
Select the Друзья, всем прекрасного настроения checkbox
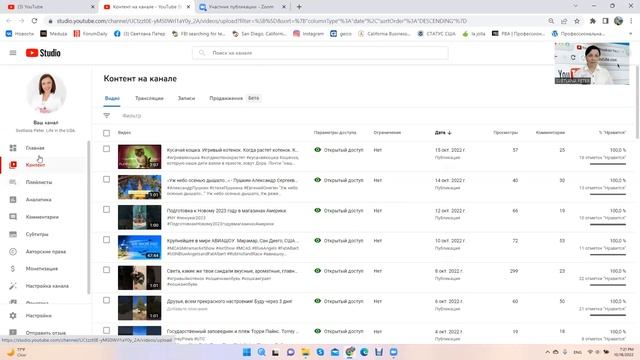click(107, 300)
